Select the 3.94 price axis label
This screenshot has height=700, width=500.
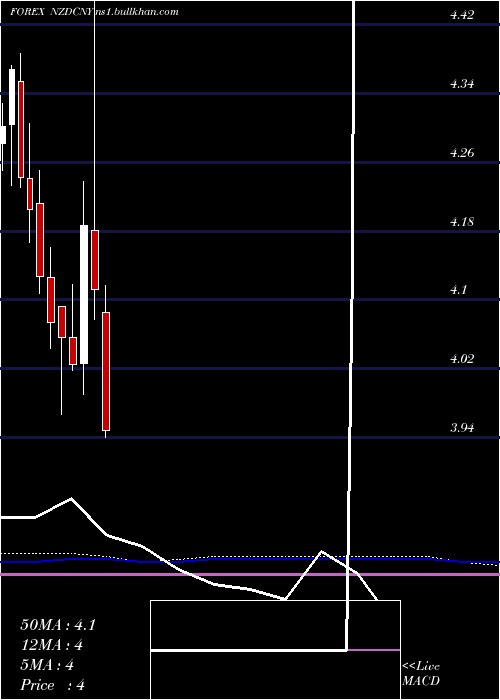tap(461, 428)
